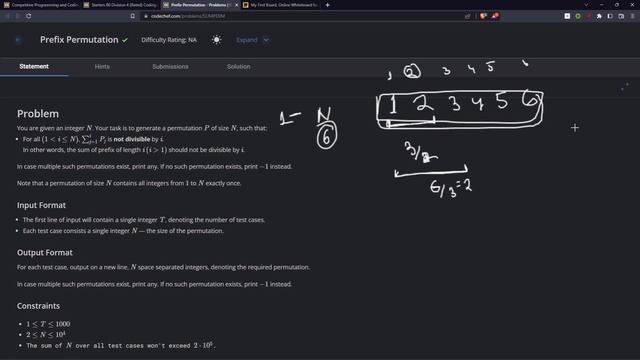Click the 2 ≤ N ≤ 10^4 constraint
The width and height of the screenshot is (640, 360).
click(x=46, y=334)
